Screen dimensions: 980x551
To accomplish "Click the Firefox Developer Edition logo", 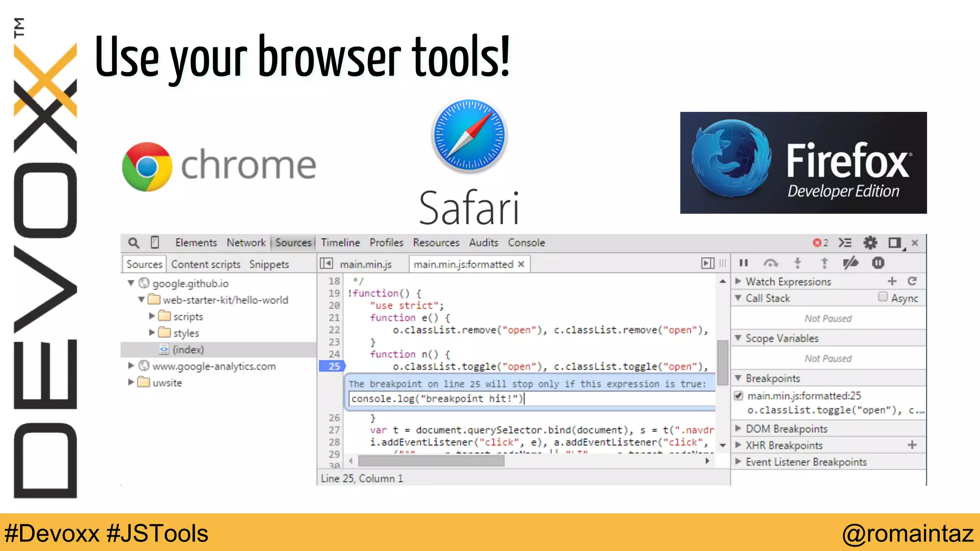I will tap(803, 163).
